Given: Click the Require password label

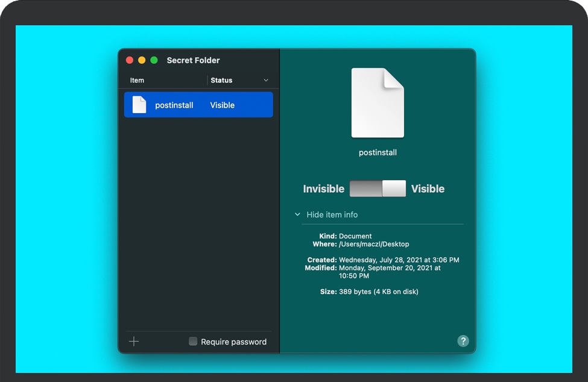Looking at the screenshot, I should click(233, 342).
